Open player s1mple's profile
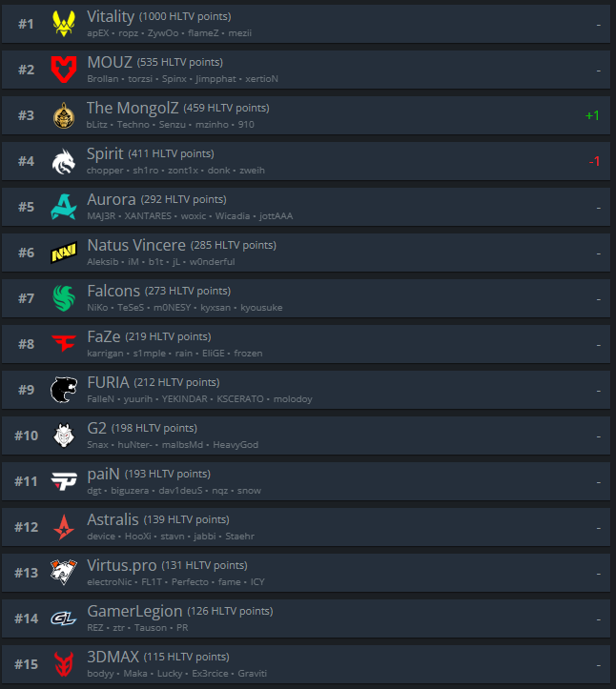Image resolution: width=616 pixels, height=689 pixels. (x=150, y=354)
